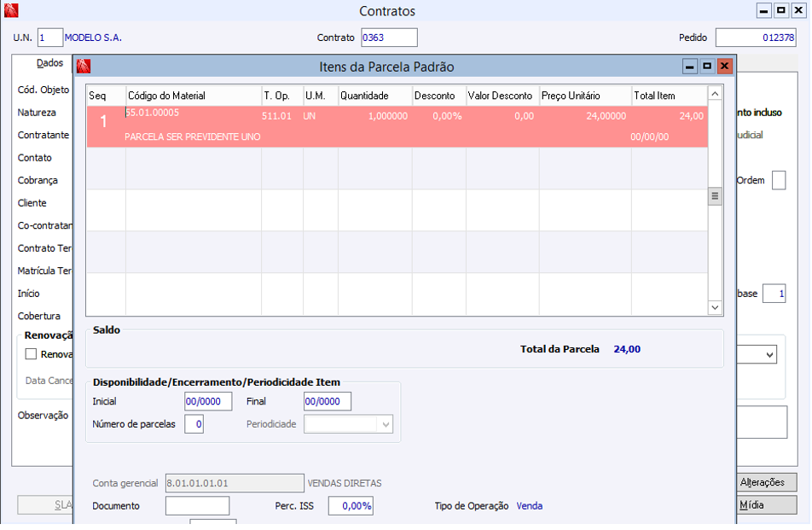
Task: Click the Pedido number field
Action: click(x=756, y=38)
